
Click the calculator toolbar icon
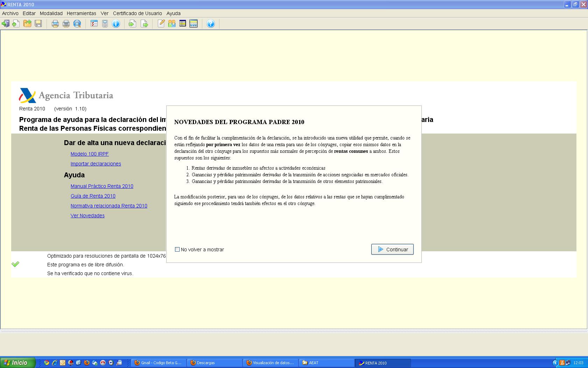pos(105,24)
